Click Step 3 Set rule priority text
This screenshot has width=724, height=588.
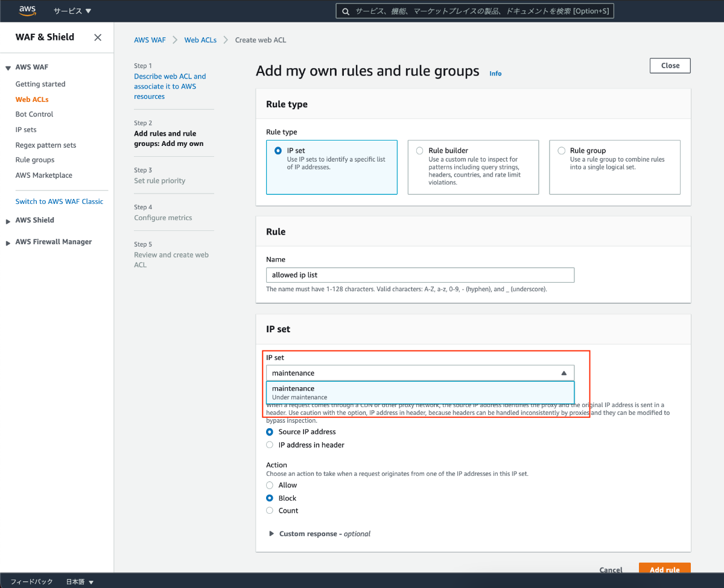click(160, 181)
